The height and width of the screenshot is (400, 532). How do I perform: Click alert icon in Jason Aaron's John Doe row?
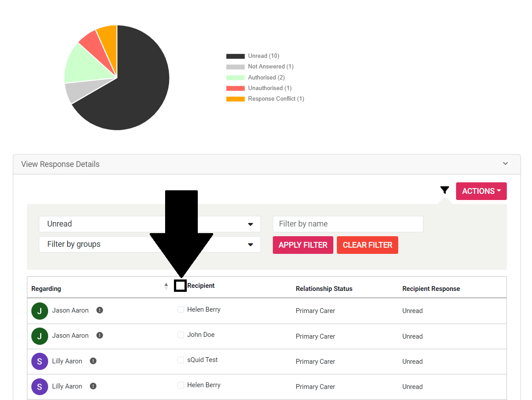coord(100,336)
